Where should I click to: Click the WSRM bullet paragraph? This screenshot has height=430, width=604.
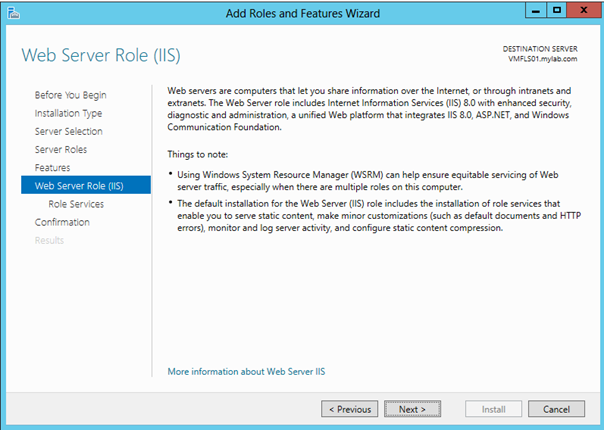[x=367, y=181]
